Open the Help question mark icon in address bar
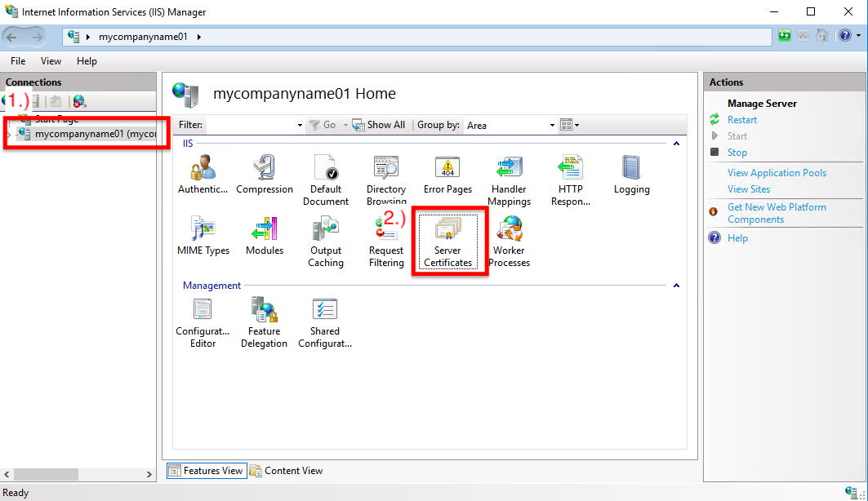Image resolution: width=868 pixels, height=501 pixels. pos(845,35)
